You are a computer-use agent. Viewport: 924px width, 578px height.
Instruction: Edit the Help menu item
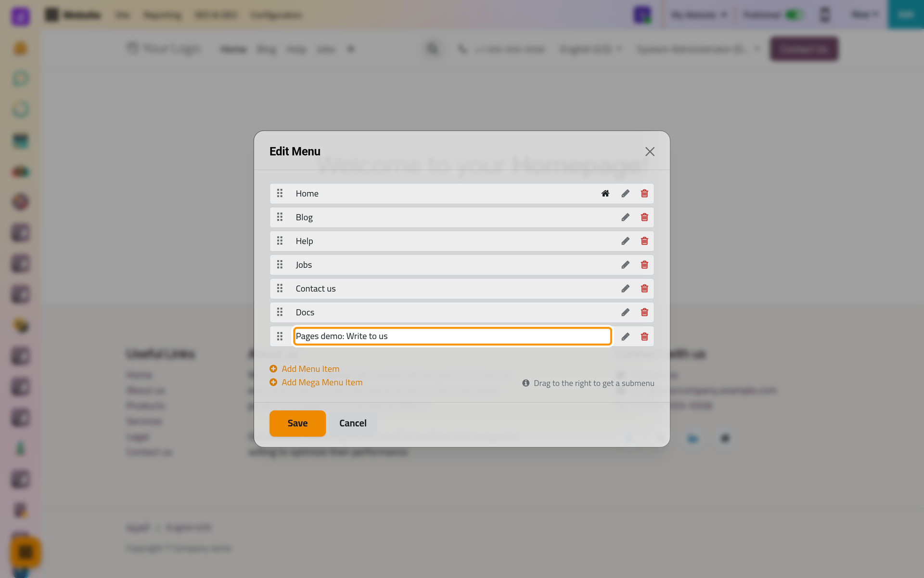click(625, 241)
